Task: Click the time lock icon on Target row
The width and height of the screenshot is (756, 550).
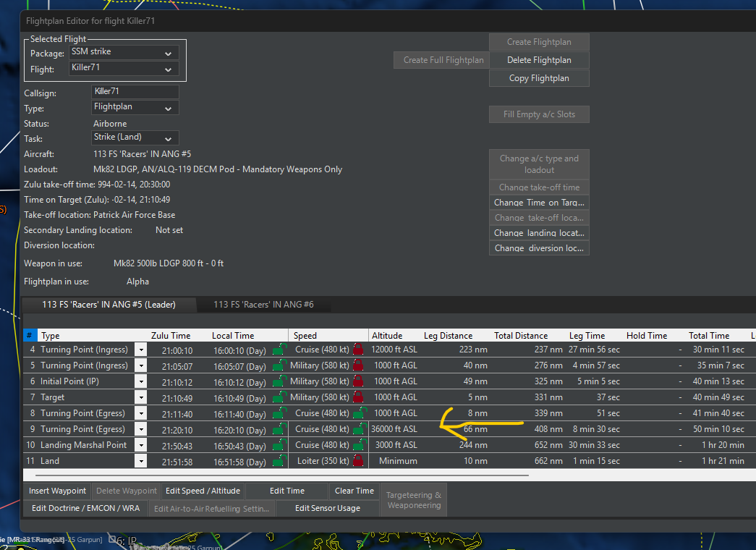Action: (279, 397)
